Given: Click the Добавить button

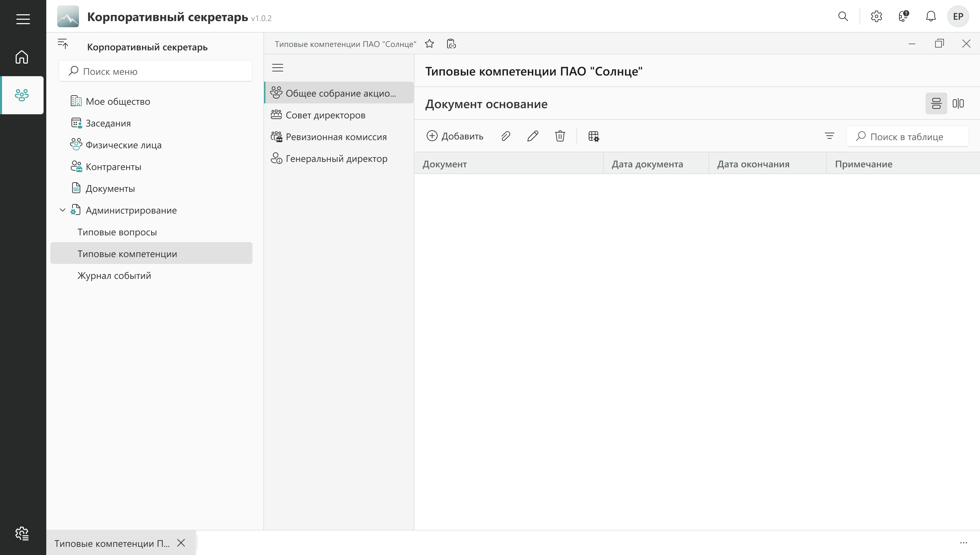Looking at the screenshot, I should [455, 136].
